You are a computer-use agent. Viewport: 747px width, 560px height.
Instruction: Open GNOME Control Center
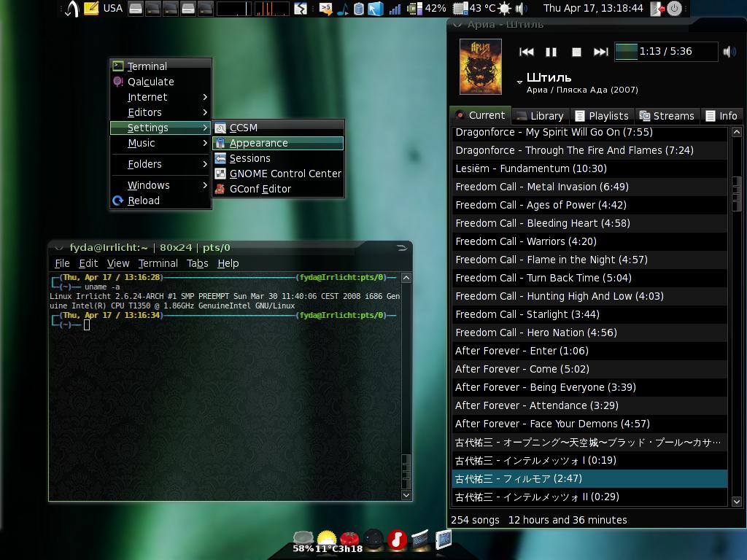(x=278, y=174)
